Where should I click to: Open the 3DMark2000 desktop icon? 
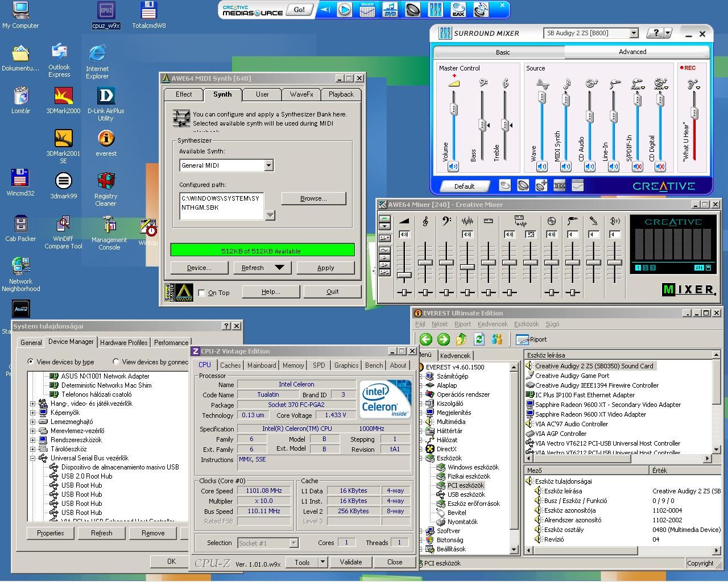tap(63, 101)
